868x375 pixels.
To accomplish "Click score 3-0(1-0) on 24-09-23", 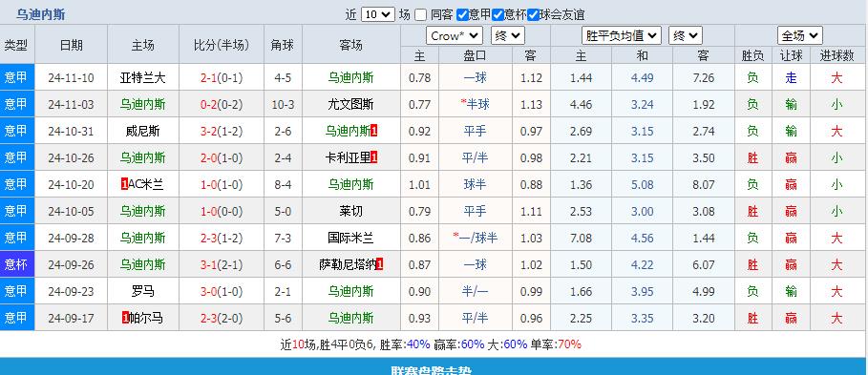I will [222, 291].
